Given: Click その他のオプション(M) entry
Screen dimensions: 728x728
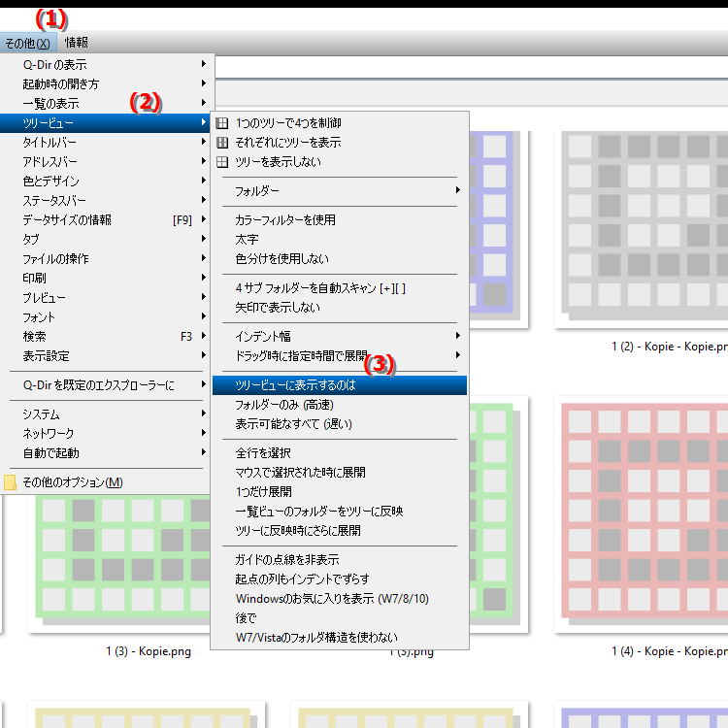Looking at the screenshot, I should click(x=105, y=482).
